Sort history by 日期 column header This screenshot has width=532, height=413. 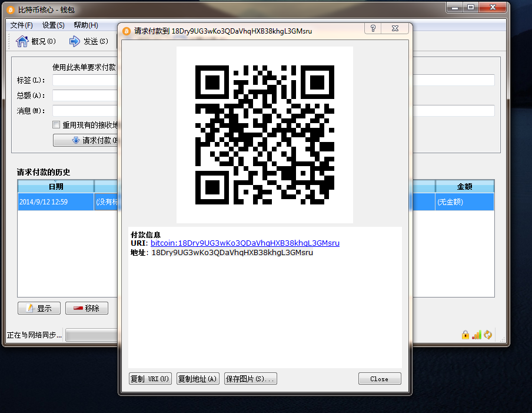click(56, 186)
